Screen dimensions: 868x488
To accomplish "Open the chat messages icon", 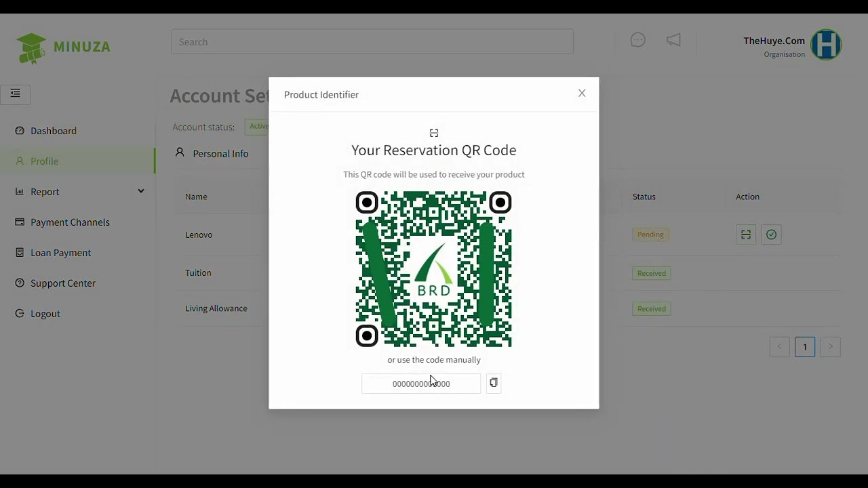I will click(x=637, y=41).
